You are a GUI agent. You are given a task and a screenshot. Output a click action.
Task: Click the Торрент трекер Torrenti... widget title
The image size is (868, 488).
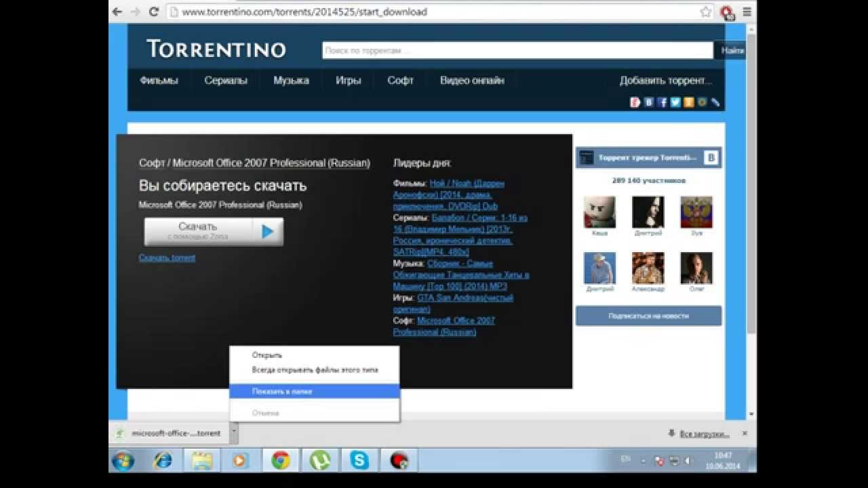click(647, 158)
